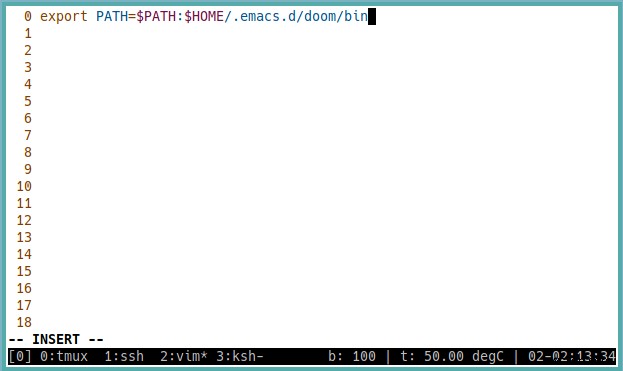Click 'PATH=' variable name on line 0
Image resolution: width=623 pixels, height=371 pixels.
[x=116, y=16]
